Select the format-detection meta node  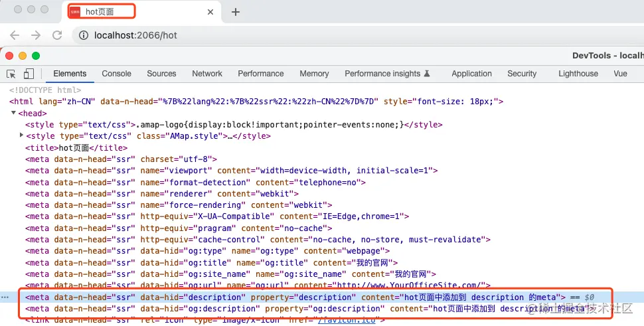[x=195, y=183]
